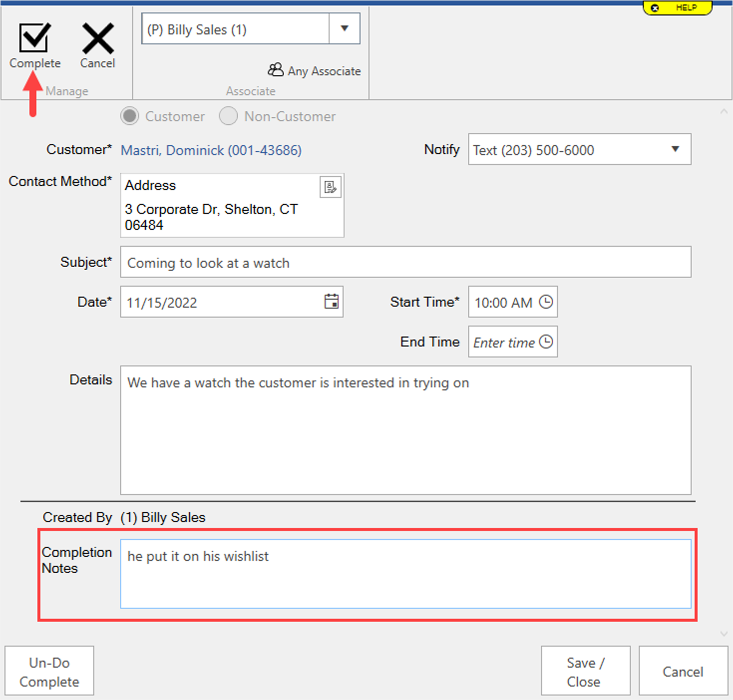
Task: Select the Customer radio button
Action: click(130, 116)
